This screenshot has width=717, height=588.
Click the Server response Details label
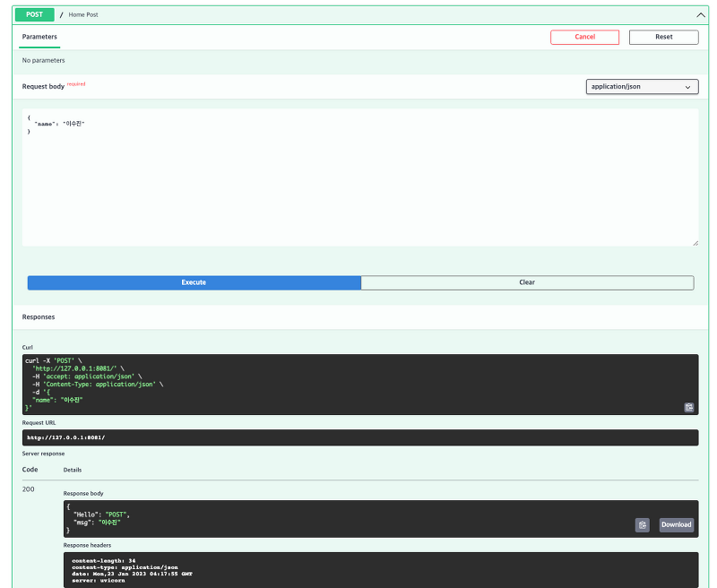pos(72,470)
